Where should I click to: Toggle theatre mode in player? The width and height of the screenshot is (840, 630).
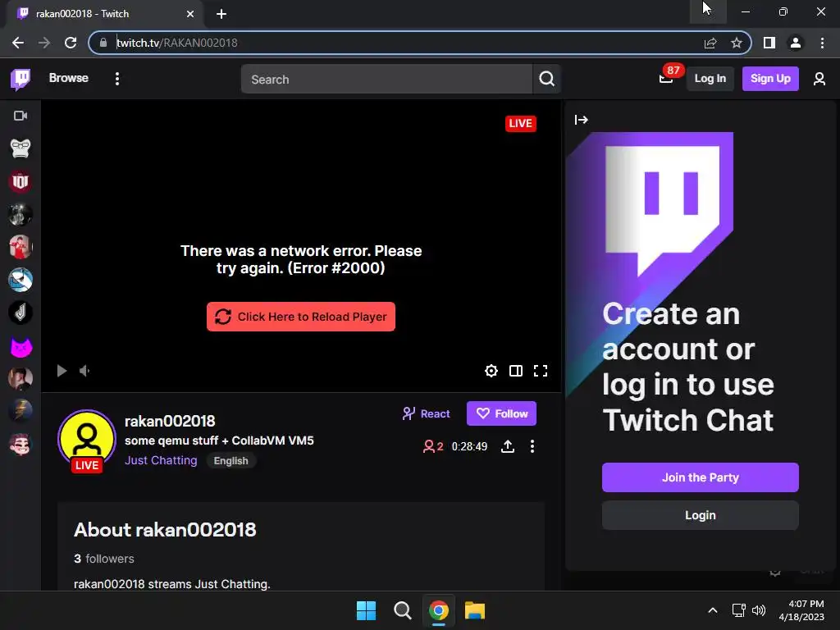[516, 371]
